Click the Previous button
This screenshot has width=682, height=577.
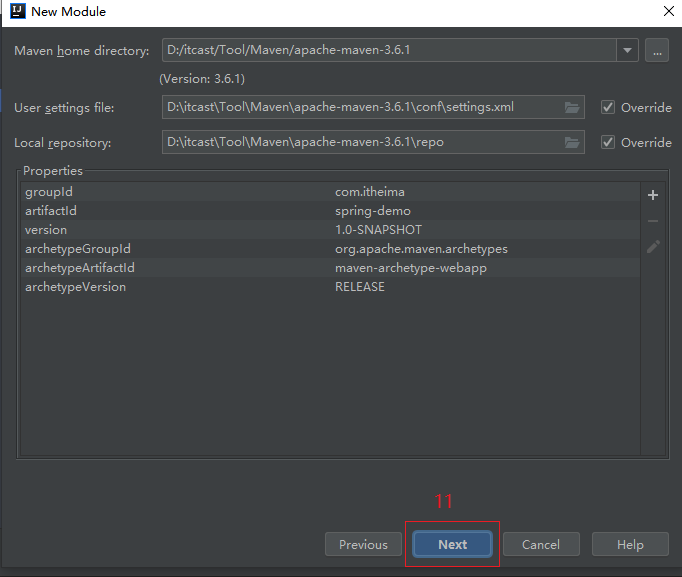tap(363, 544)
